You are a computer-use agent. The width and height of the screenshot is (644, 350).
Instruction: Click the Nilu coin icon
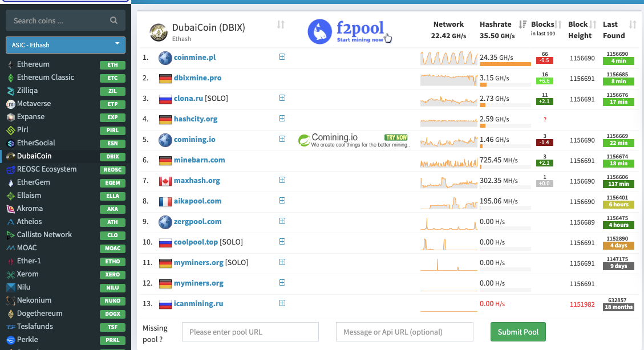[x=11, y=288]
